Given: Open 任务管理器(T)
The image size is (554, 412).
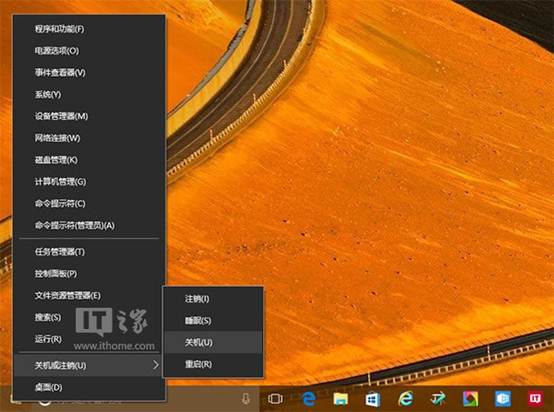Looking at the screenshot, I should pyautogui.click(x=89, y=252).
